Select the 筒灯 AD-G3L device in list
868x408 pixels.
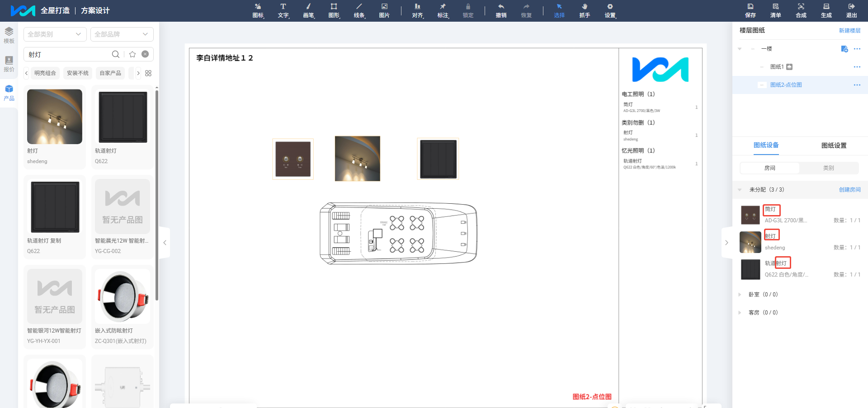click(x=800, y=215)
